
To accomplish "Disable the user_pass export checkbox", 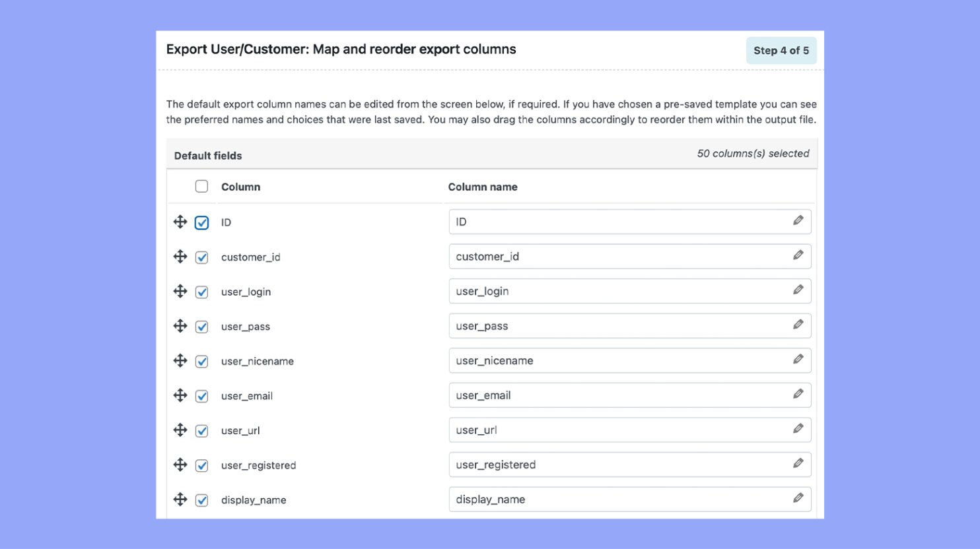I will pyautogui.click(x=201, y=327).
